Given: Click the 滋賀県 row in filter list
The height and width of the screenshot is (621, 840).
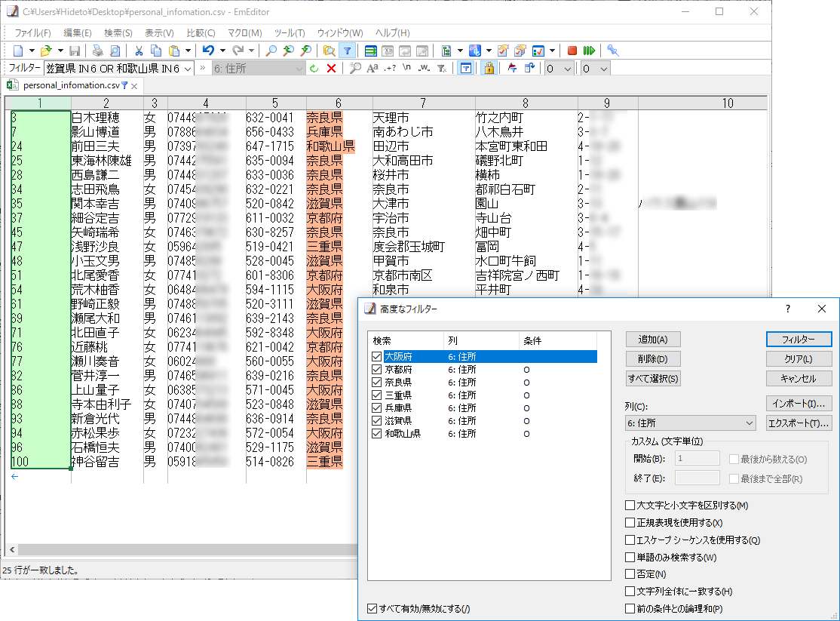Looking at the screenshot, I should [x=483, y=421].
